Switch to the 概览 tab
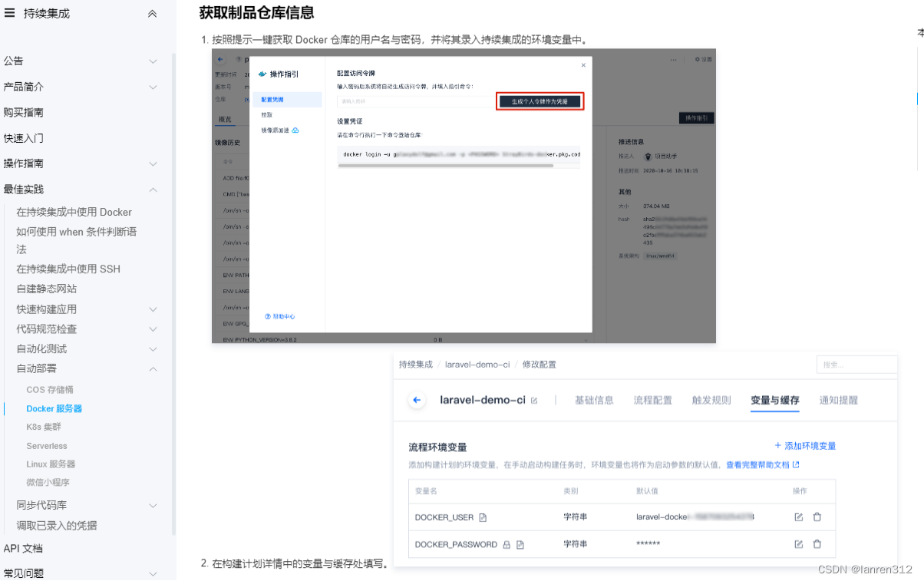Viewport: 924px width, 581px height. click(226, 119)
